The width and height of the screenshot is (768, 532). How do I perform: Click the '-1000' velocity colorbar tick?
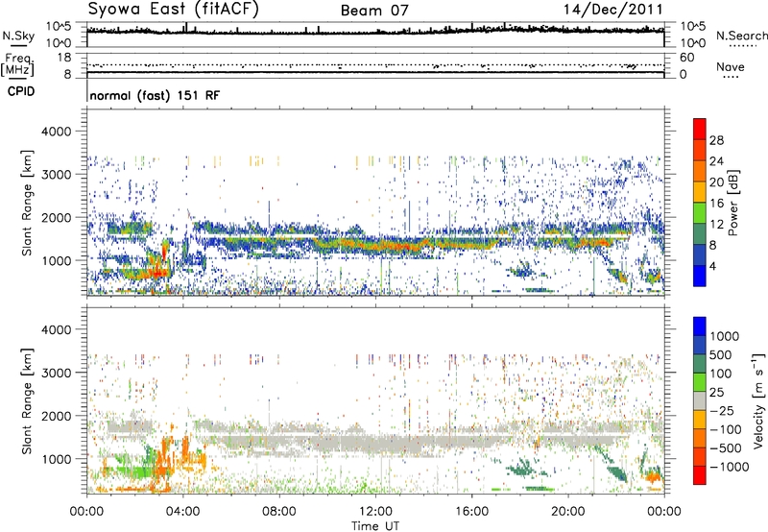click(x=729, y=467)
